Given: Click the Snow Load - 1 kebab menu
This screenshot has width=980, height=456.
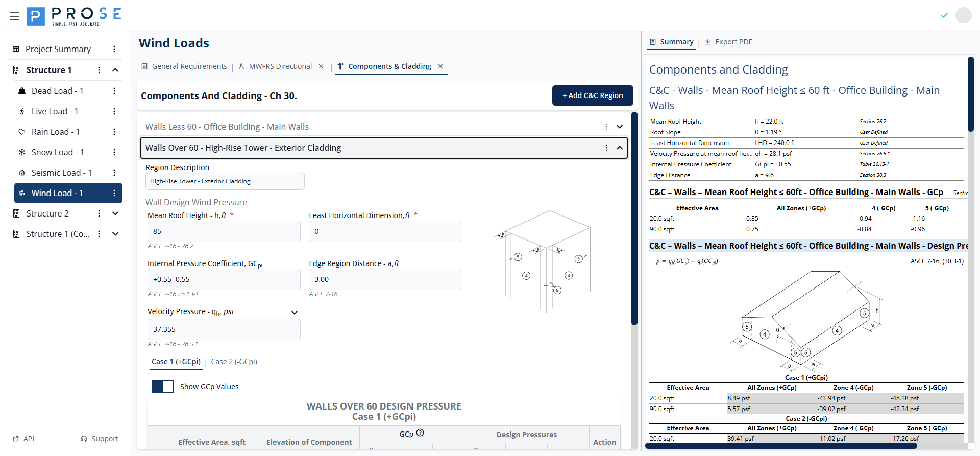Looking at the screenshot, I should [x=114, y=152].
